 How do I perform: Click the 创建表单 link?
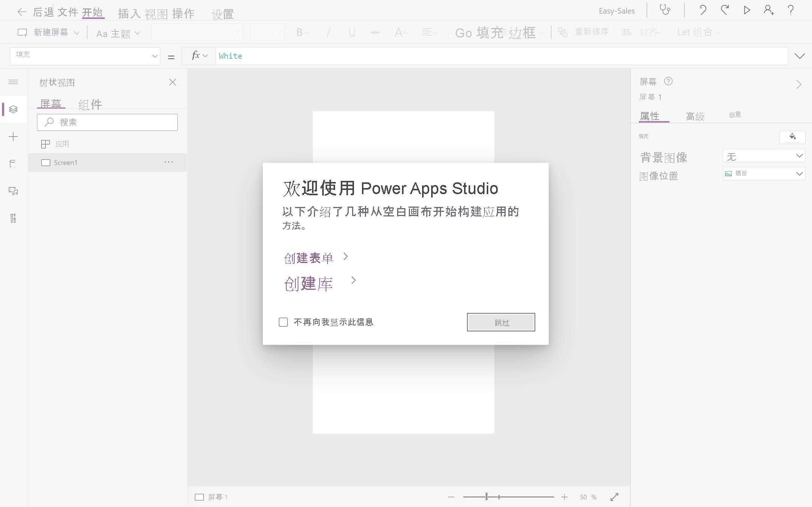coord(309,258)
